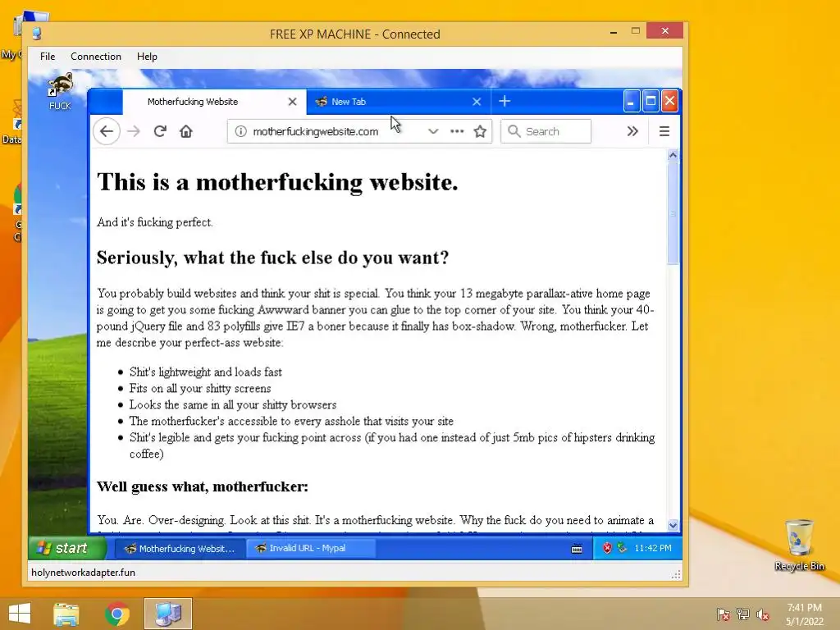840x630 pixels.
Task: Click heading "This is a motherfucking website."
Action: click(277, 182)
